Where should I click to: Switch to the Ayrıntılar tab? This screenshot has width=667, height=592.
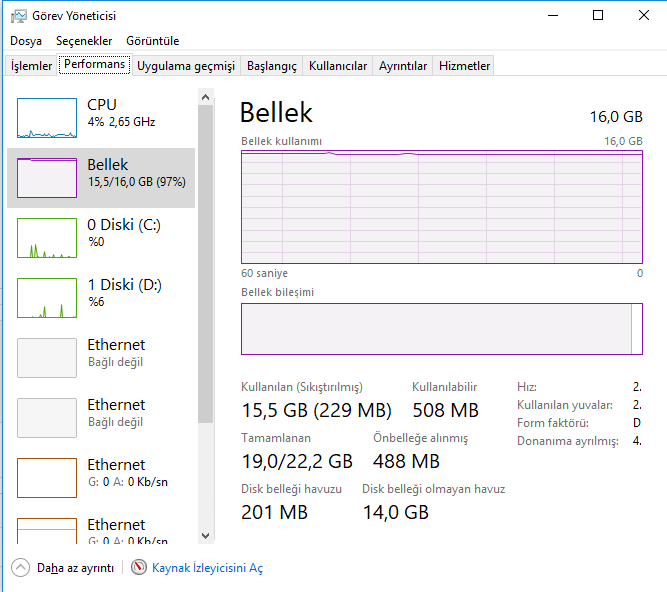(x=403, y=66)
